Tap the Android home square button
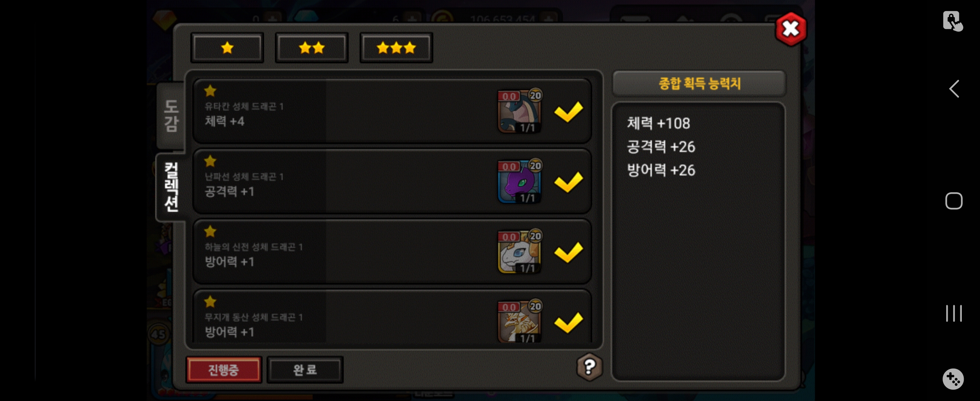 click(954, 201)
